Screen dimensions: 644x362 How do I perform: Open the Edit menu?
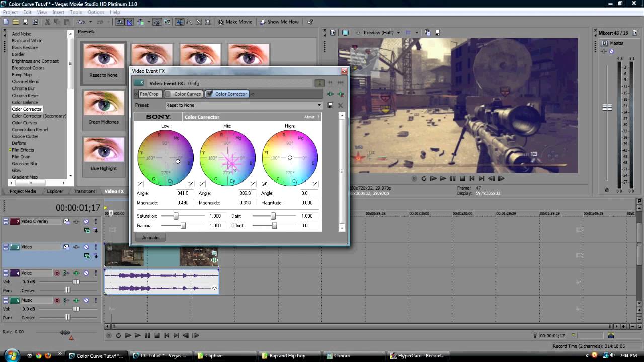[27, 12]
